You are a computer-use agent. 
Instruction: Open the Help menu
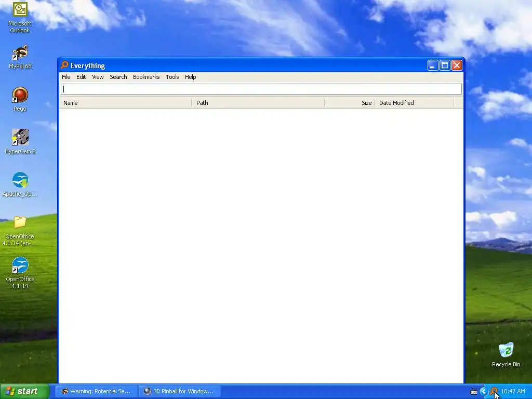tap(190, 77)
